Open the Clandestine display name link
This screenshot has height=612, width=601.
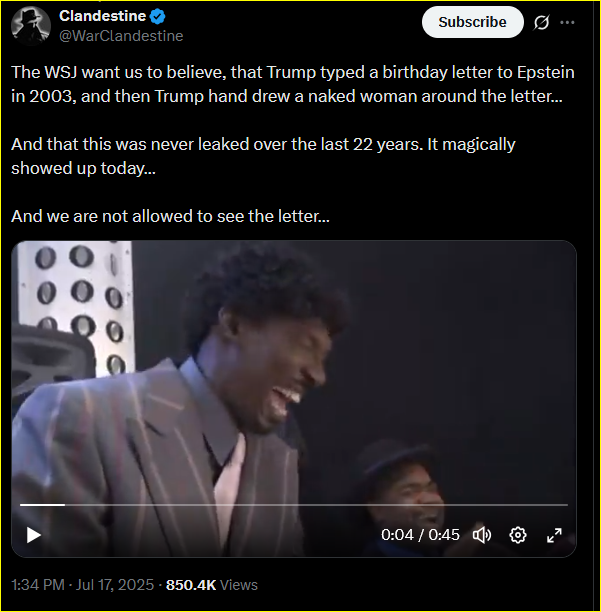point(103,16)
